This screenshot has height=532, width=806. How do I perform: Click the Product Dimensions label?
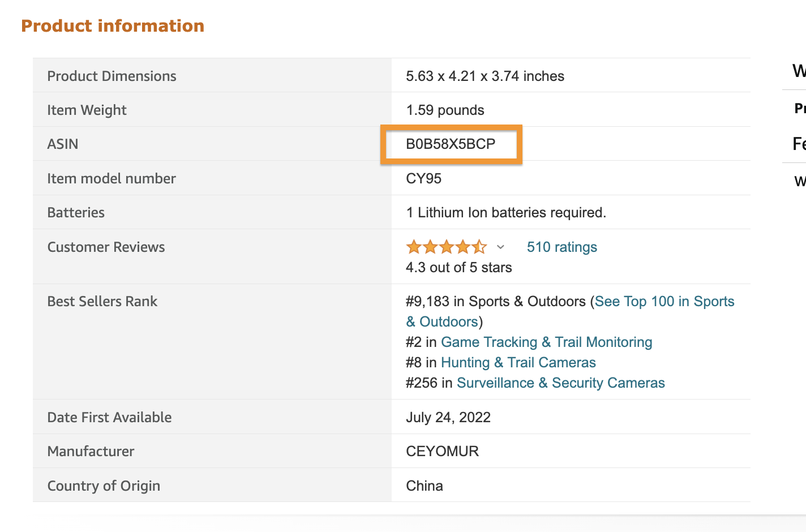[112, 76]
